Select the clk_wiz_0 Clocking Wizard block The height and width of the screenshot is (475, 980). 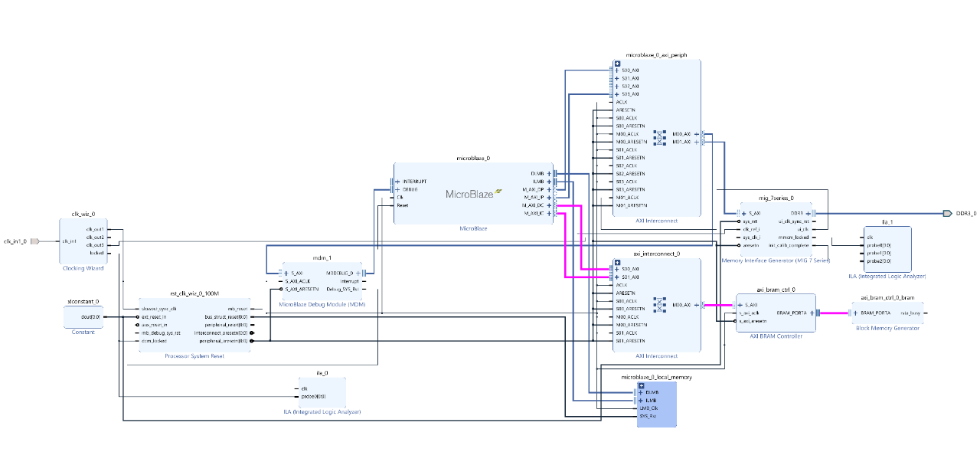coord(83,241)
